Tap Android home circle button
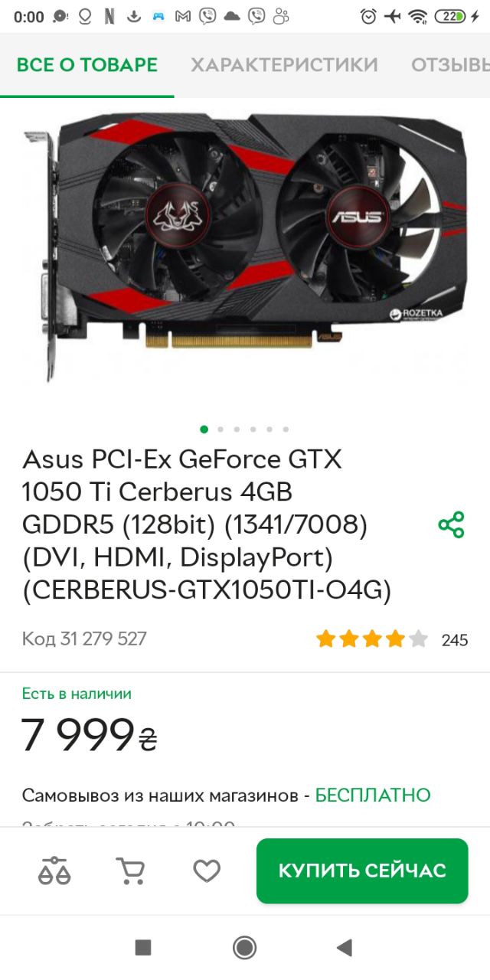This screenshot has height=980, width=490. (x=244, y=948)
